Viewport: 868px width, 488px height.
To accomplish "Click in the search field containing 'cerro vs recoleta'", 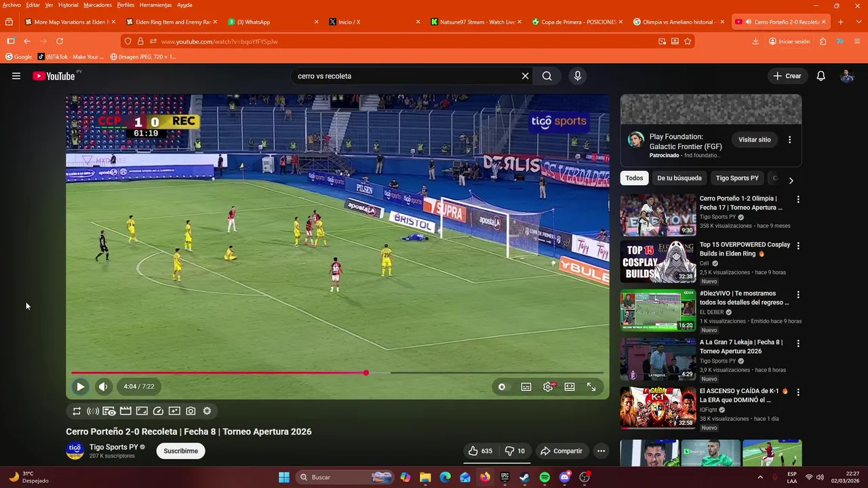I will pyautogui.click(x=406, y=76).
